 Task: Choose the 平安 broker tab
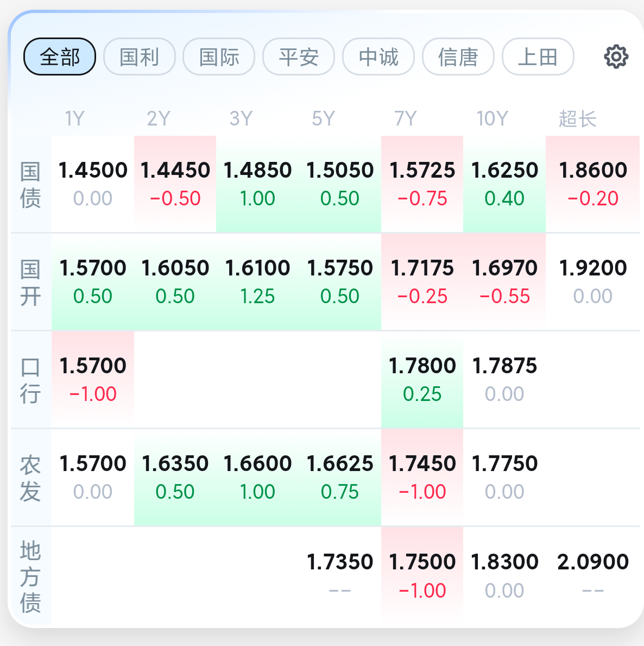pyautogui.click(x=299, y=57)
